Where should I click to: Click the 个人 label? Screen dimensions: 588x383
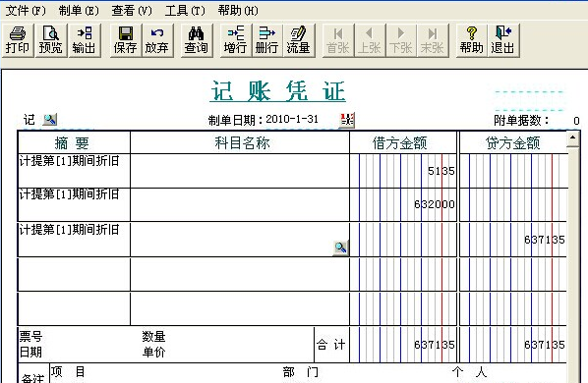tap(469, 372)
